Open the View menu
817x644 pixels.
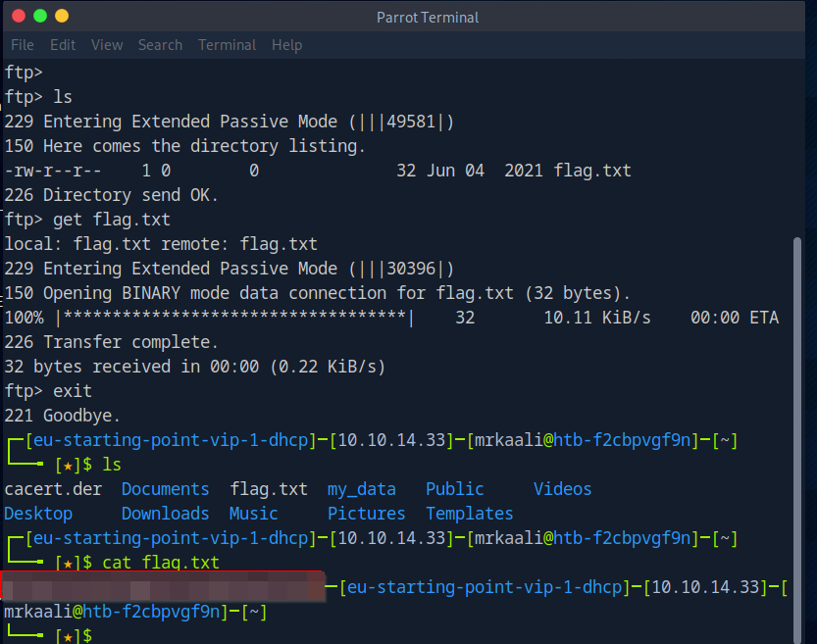click(107, 45)
